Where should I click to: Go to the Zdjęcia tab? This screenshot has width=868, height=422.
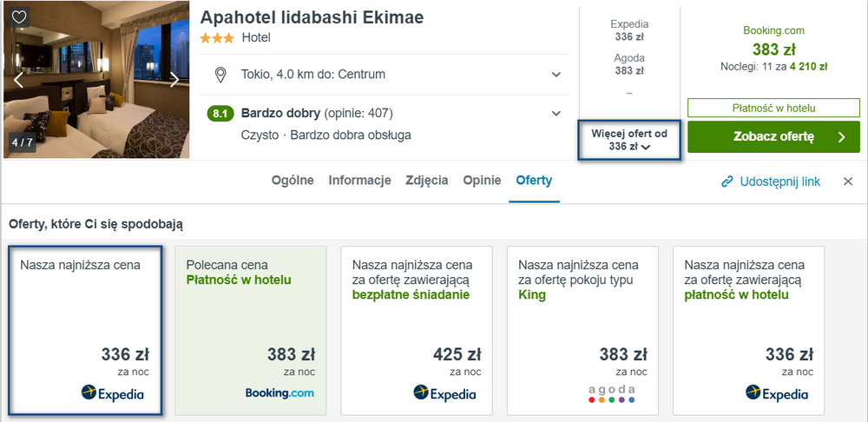click(x=427, y=181)
